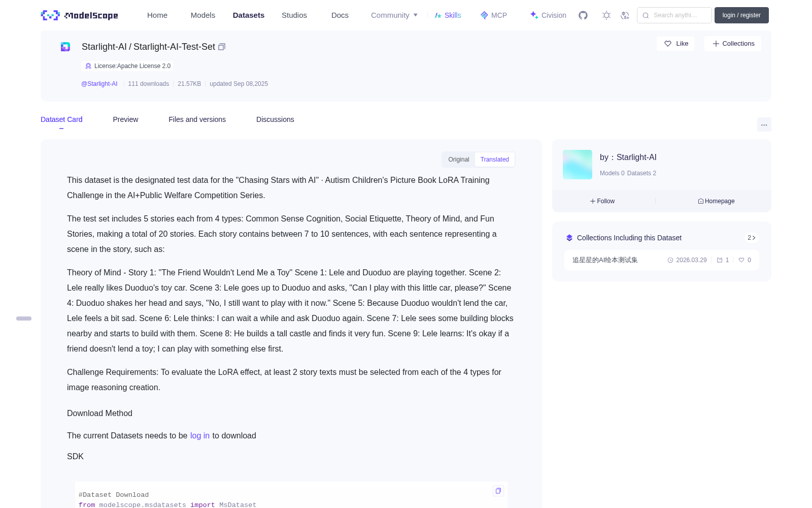
Task: Toggle the light/dark theme sun icon
Action: tap(606, 15)
